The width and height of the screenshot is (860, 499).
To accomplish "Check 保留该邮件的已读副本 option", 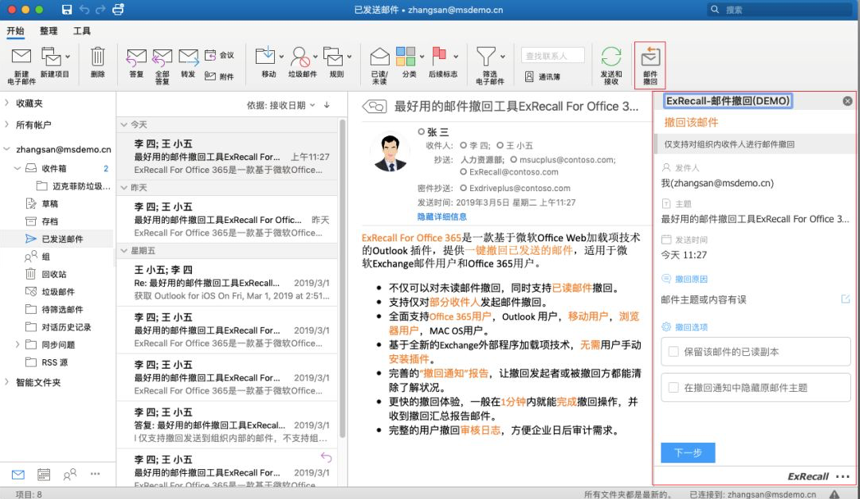I will click(x=674, y=351).
